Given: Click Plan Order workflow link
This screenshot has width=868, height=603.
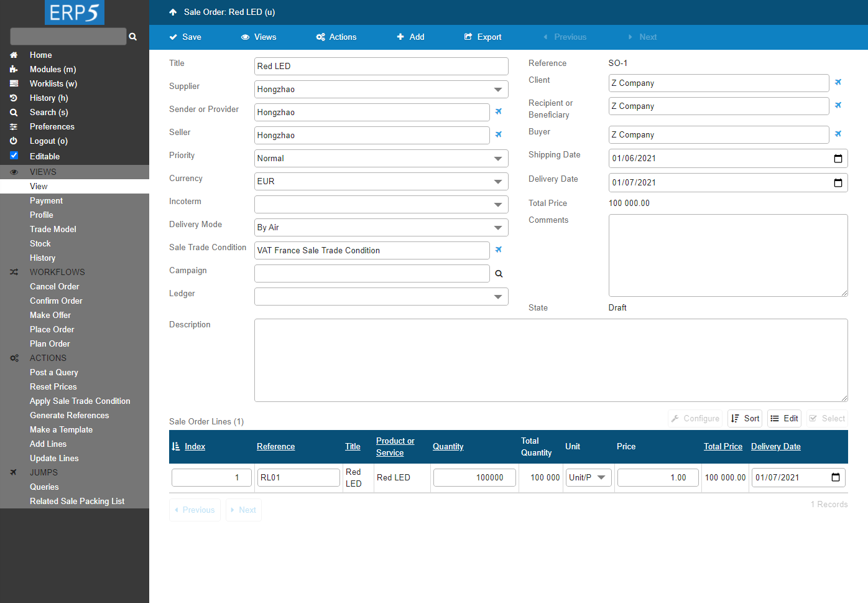Looking at the screenshot, I should pos(50,344).
